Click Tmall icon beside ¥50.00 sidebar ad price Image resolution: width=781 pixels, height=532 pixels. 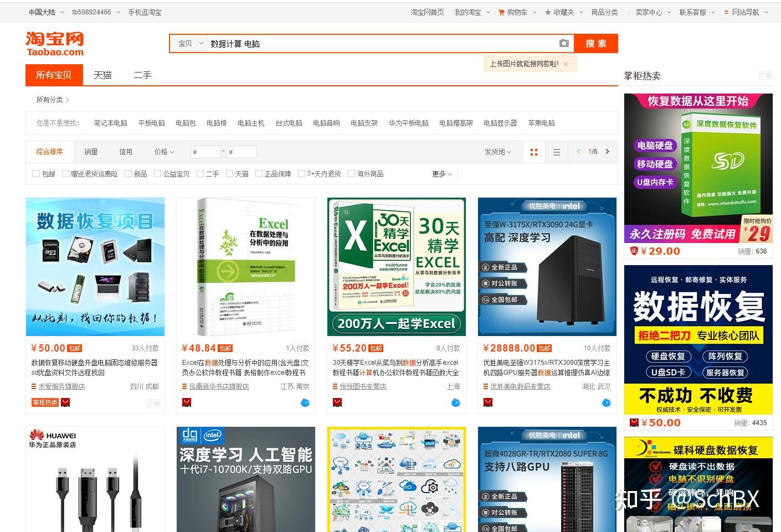pos(634,422)
